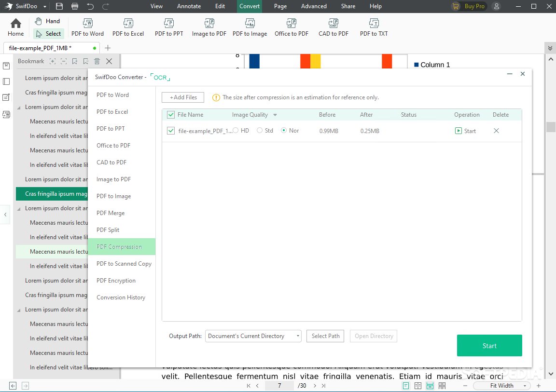Open Office to PDF ribbon tool
Screen dimensions: 556x392
[x=292, y=27]
